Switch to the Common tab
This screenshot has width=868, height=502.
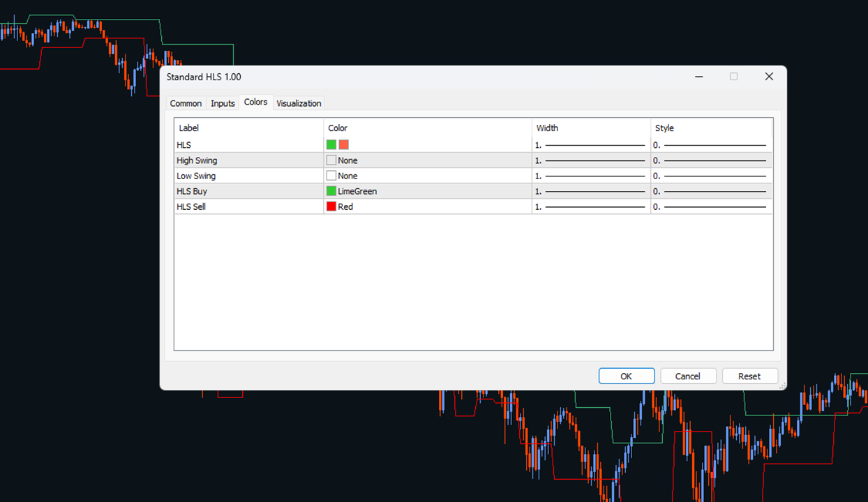coord(186,102)
